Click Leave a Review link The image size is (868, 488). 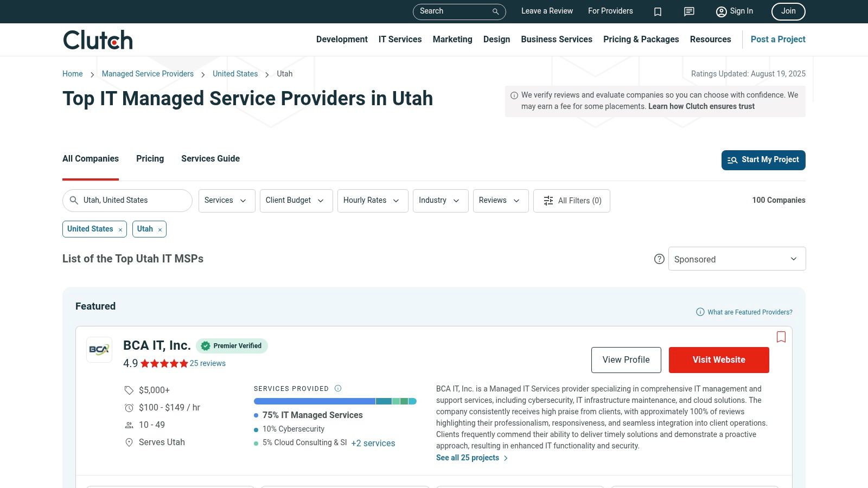click(x=547, y=11)
